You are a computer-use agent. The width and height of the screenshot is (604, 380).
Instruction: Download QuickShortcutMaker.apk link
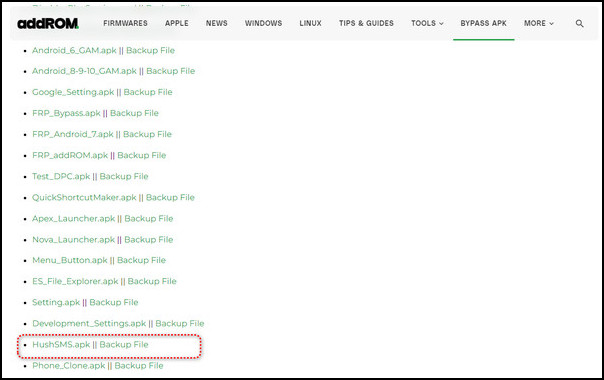[x=84, y=198]
